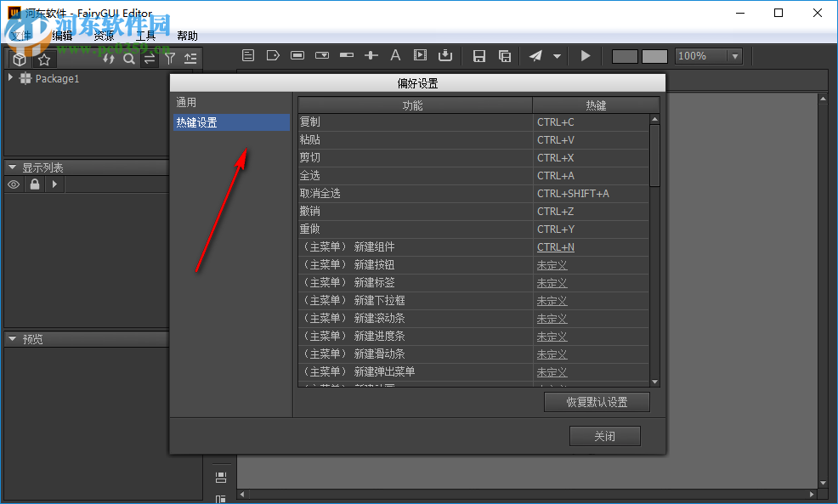Toggle the favorites star in the package panel
The image size is (838, 504).
pyautogui.click(x=43, y=59)
